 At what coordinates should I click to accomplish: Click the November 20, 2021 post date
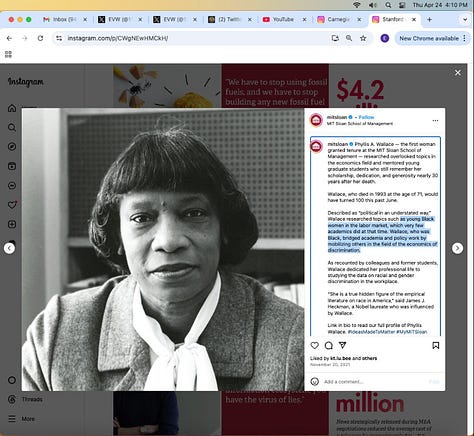[x=330, y=365]
